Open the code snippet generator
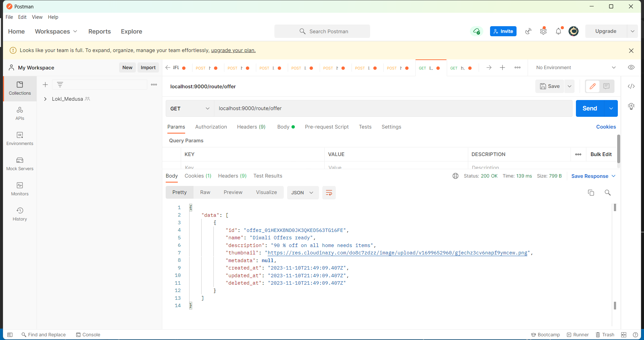This screenshot has width=644, height=340. pyautogui.click(x=631, y=86)
